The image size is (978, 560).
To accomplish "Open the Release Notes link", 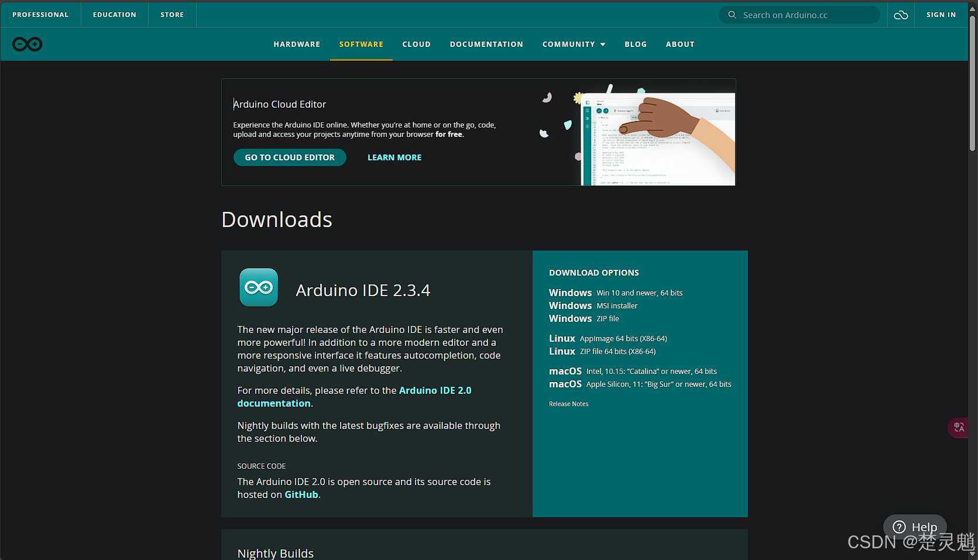I will 568,404.
